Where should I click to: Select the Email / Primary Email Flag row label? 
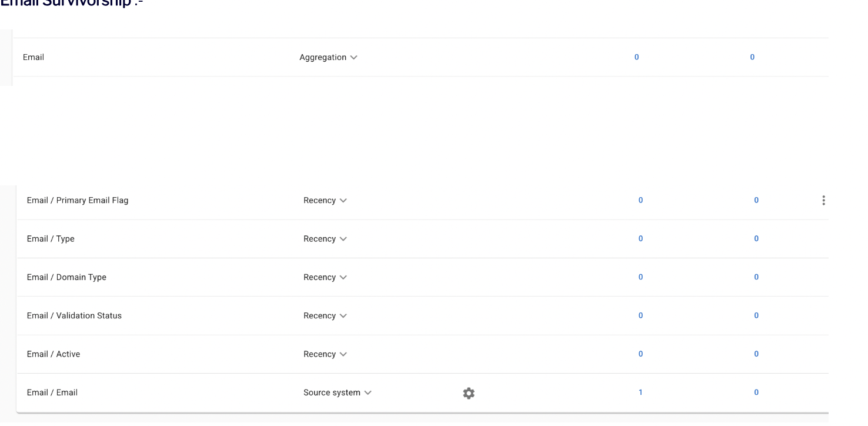pos(78,201)
